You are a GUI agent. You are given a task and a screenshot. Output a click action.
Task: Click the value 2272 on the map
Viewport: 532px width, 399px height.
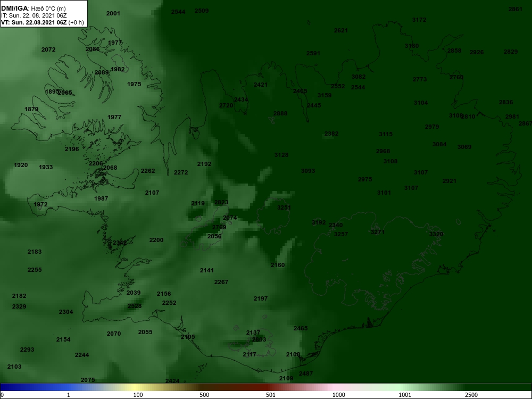(181, 173)
